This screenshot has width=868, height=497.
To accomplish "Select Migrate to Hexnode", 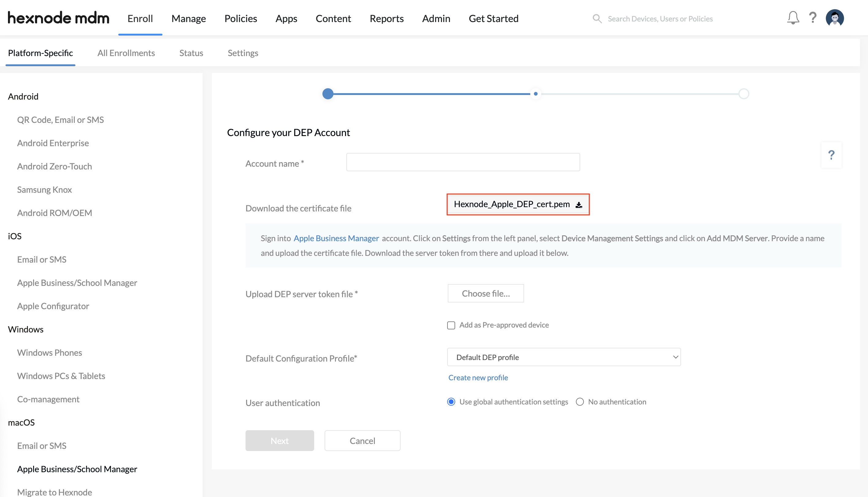I will tap(55, 492).
